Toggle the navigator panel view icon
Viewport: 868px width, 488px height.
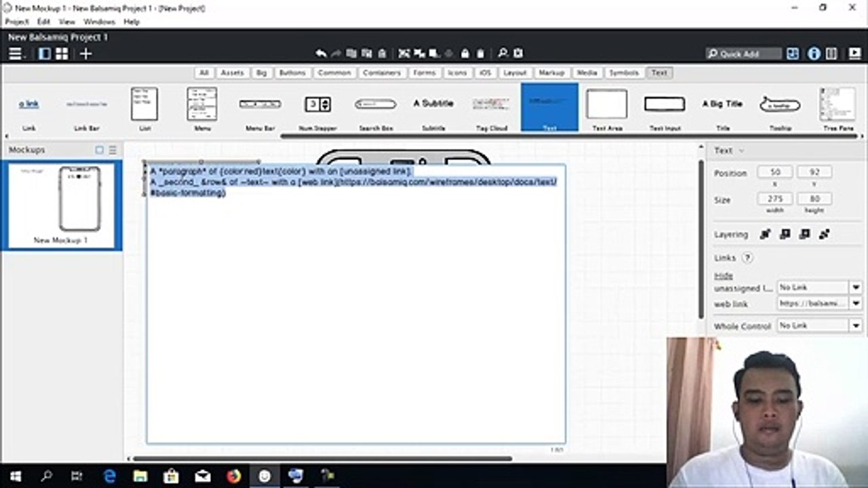(45, 54)
